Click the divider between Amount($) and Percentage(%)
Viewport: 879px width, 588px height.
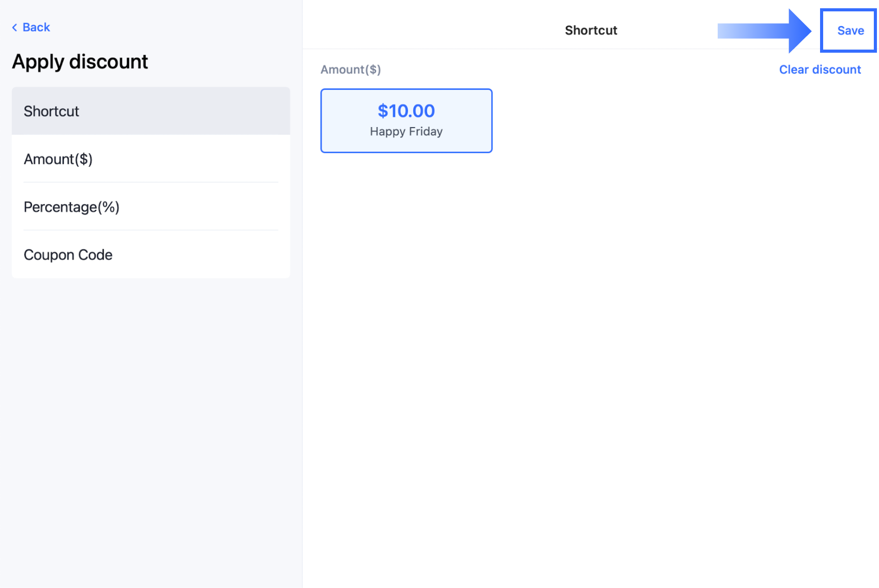click(150, 182)
